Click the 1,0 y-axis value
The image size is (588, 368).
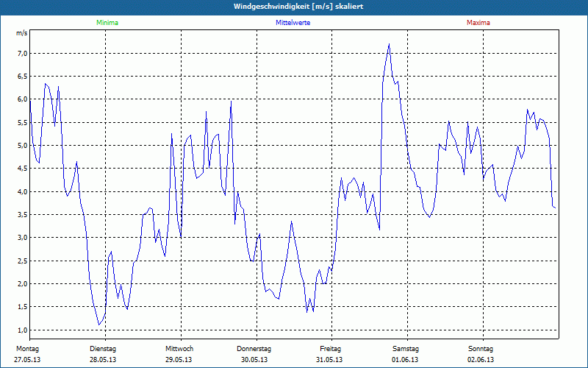tap(23, 330)
